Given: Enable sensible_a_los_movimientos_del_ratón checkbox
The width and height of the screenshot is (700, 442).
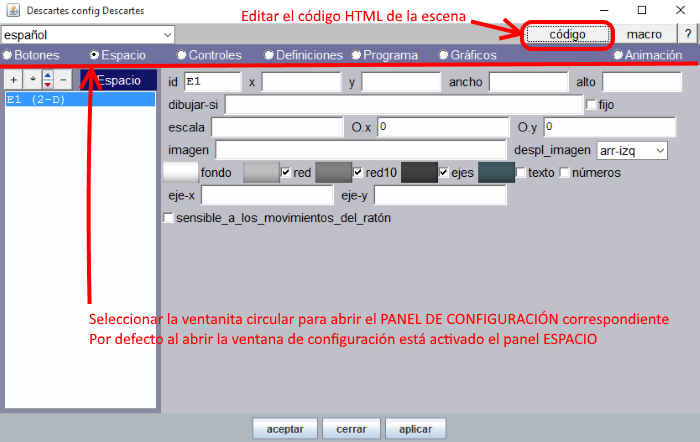Looking at the screenshot, I should click(x=168, y=218).
